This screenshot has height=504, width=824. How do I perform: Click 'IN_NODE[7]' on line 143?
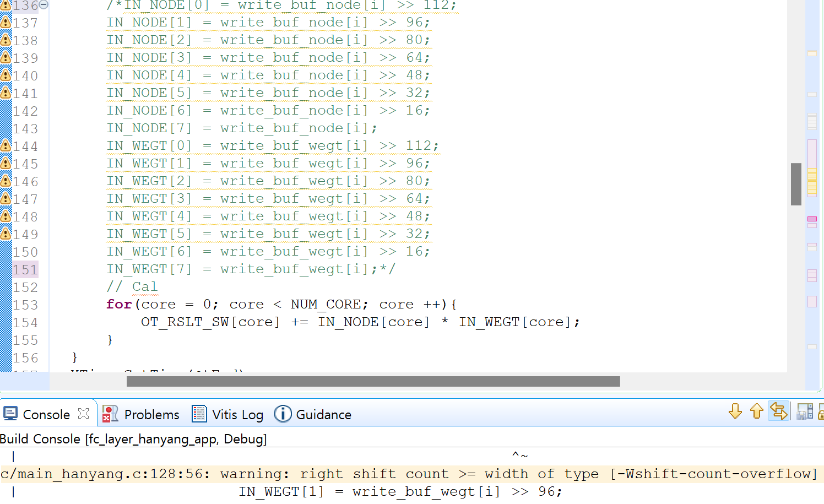[149, 128]
